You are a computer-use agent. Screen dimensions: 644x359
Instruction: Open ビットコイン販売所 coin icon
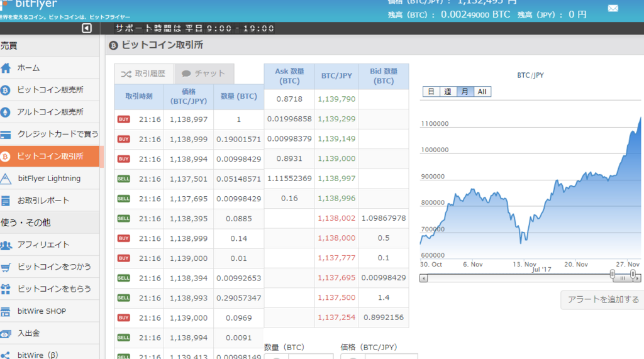point(5,90)
